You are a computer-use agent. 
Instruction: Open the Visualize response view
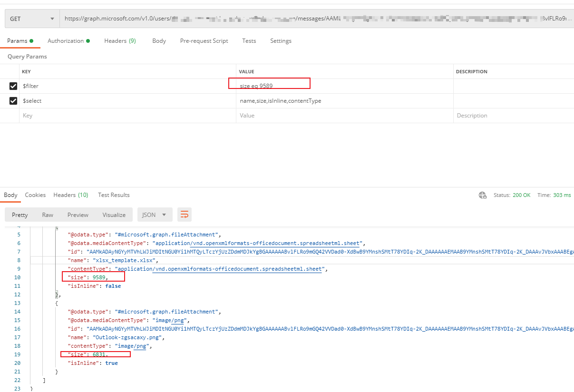114,215
